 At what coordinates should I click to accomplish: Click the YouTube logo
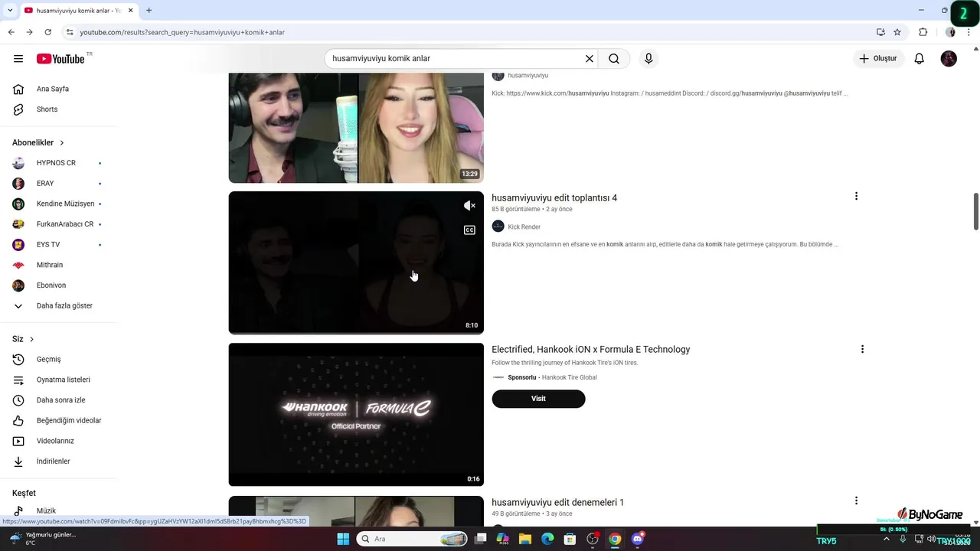pyautogui.click(x=60, y=59)
